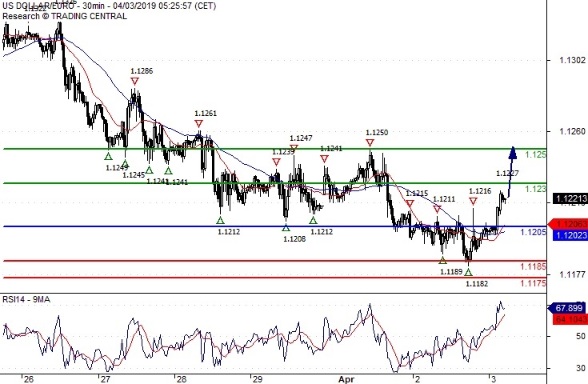The height and width of the screenshot is (384, 588).
Task: Click the RSI14 - 9MA indicator title
Action: coord(26,299)
